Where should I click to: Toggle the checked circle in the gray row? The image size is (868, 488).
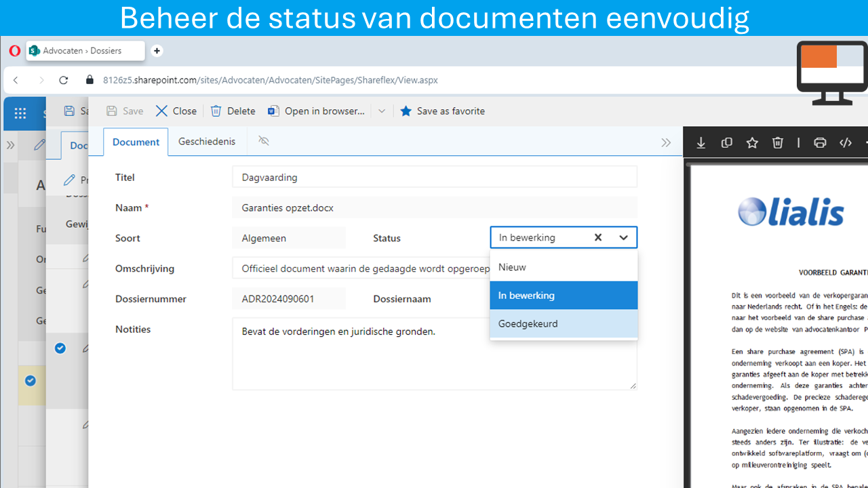point(60,348)
